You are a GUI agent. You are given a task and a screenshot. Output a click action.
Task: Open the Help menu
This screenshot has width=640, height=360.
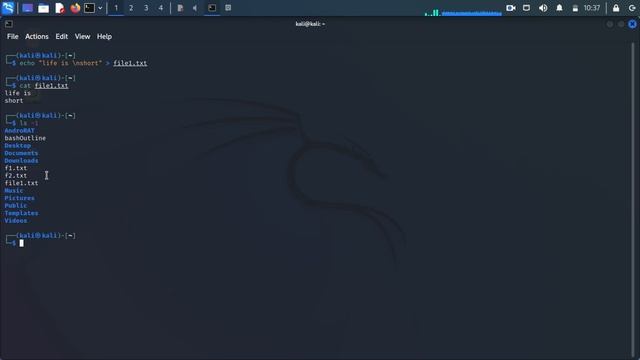click(x=104, y=37)
